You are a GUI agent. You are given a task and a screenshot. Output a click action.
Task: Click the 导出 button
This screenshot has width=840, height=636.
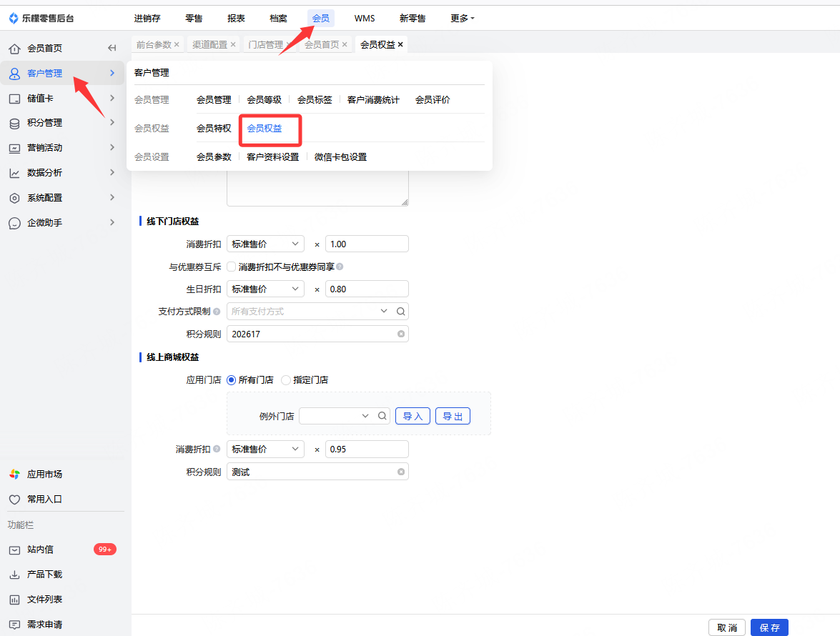453,416
